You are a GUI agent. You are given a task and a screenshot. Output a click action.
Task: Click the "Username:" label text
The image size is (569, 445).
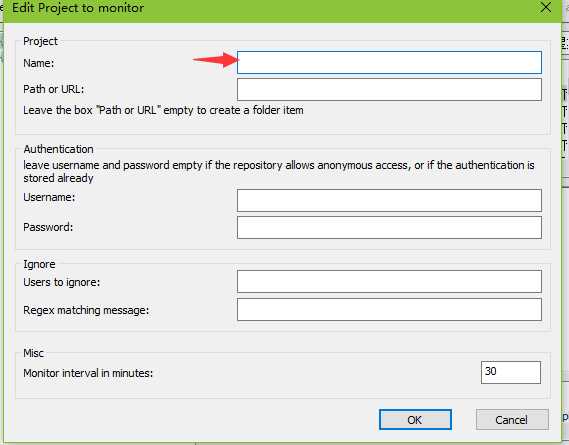(49, 197)
